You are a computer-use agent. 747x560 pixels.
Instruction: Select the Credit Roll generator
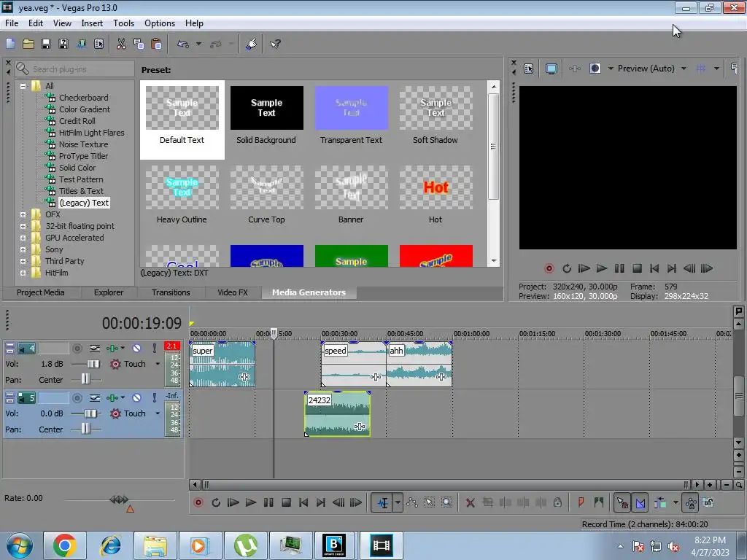tap(77, 121)
